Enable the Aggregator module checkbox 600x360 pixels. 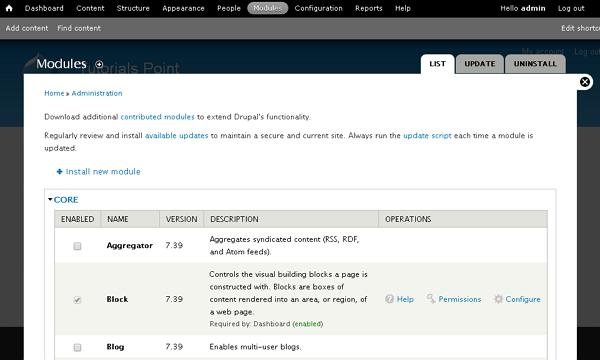[x=77, y=246]
